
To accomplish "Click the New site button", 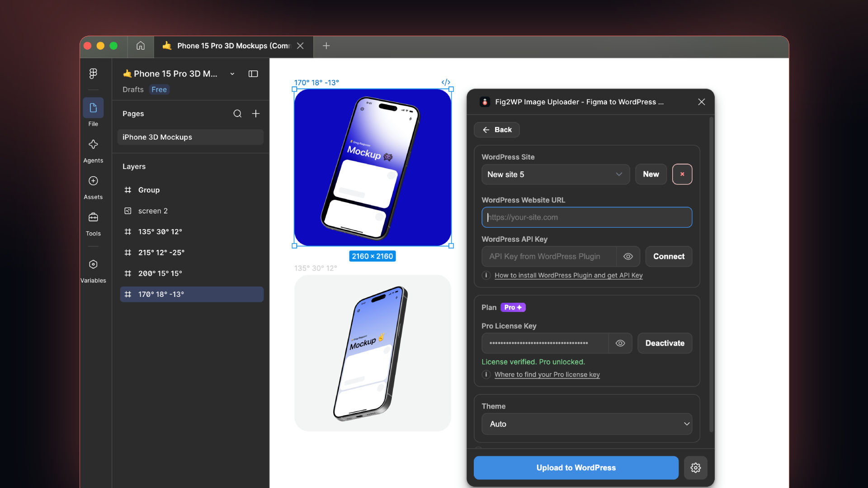I will pos(651,174).
